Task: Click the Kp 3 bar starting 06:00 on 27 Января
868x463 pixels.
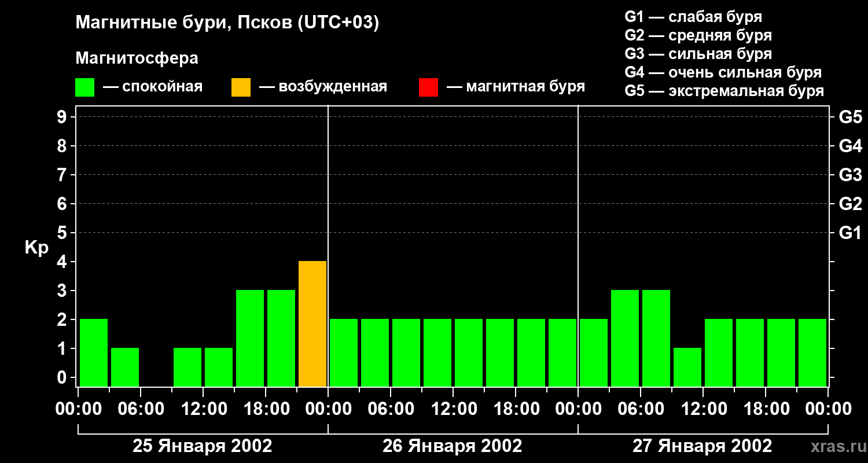Action: (656, 338)
